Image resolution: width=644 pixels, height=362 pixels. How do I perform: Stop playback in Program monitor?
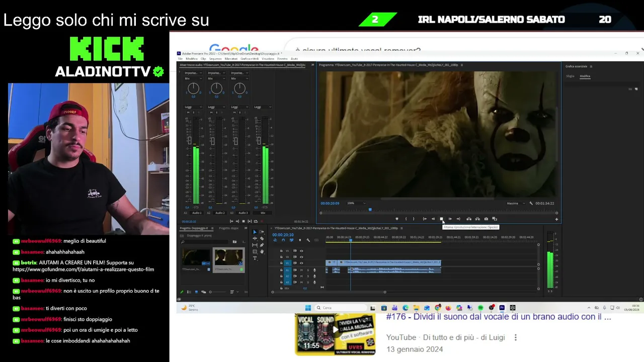441,219
